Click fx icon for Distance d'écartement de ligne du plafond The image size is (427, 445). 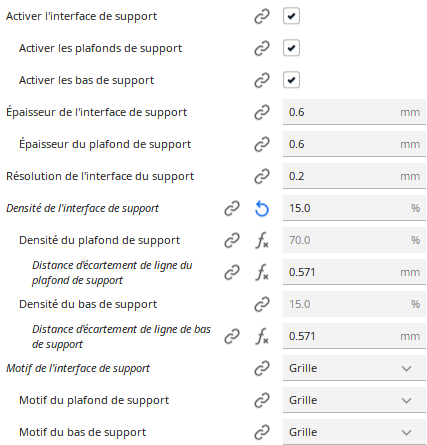click(x=262, y=272)
